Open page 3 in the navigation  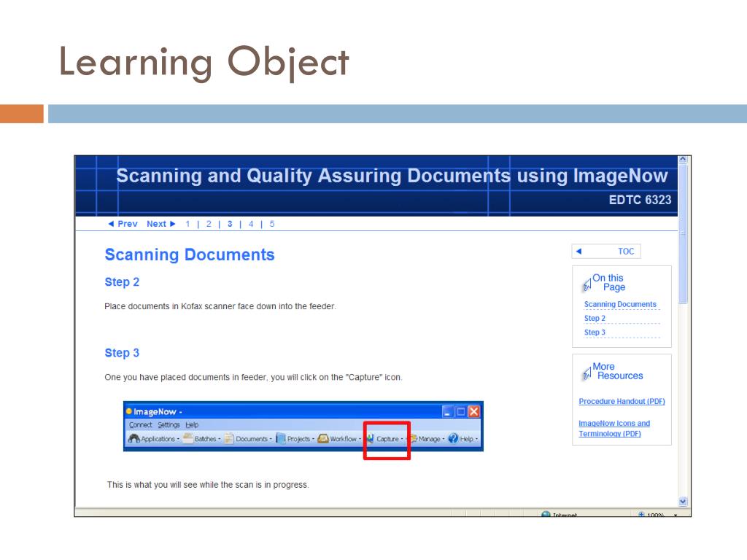230,224
